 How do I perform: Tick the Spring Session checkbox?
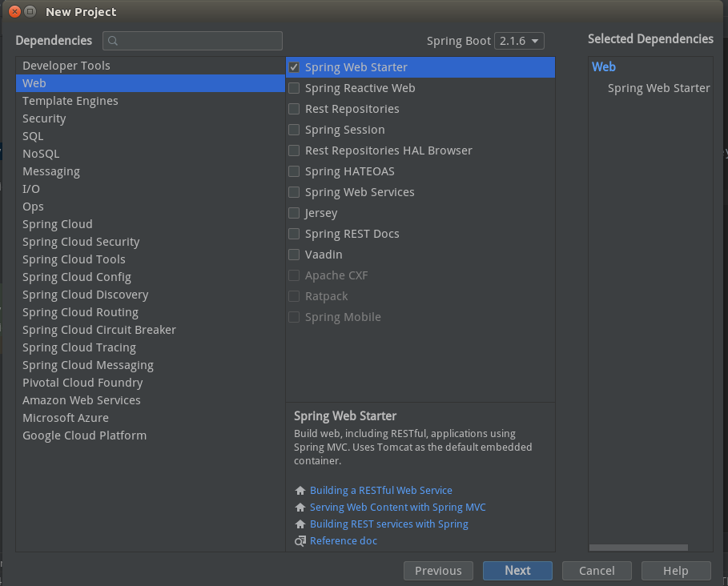pyautogui.click(x=294, y=130)
